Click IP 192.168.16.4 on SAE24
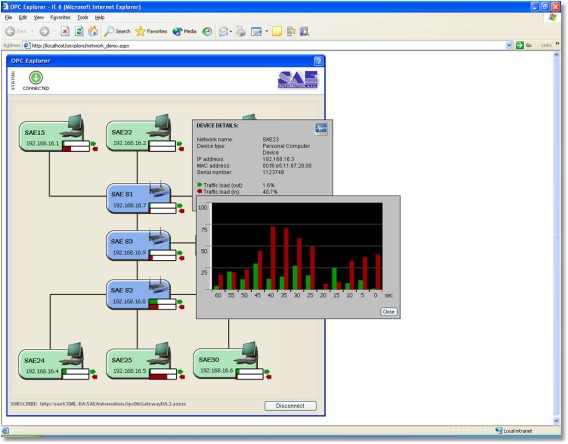The width and height of the screenshot is (568, 444). pyautogui.click(x=42, y=371)
